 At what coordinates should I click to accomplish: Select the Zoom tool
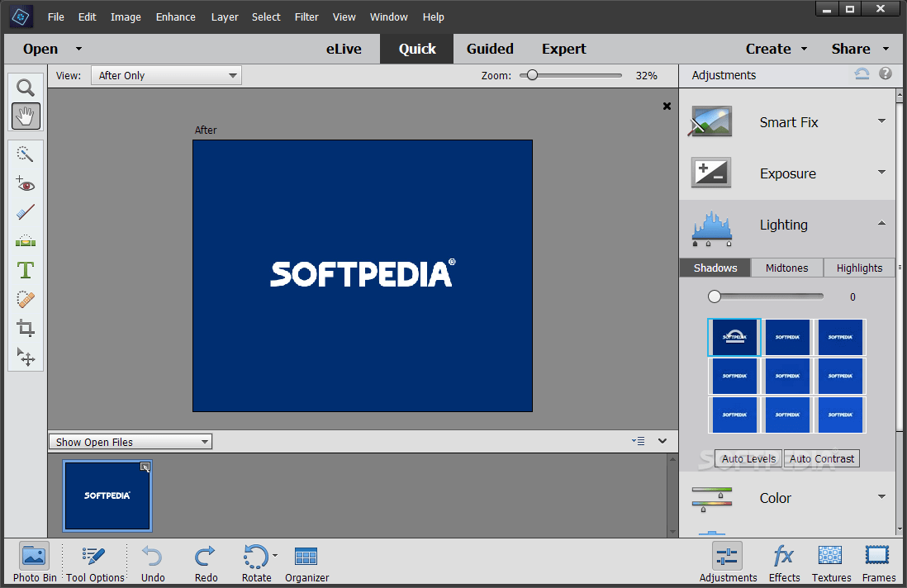[26, 88]
